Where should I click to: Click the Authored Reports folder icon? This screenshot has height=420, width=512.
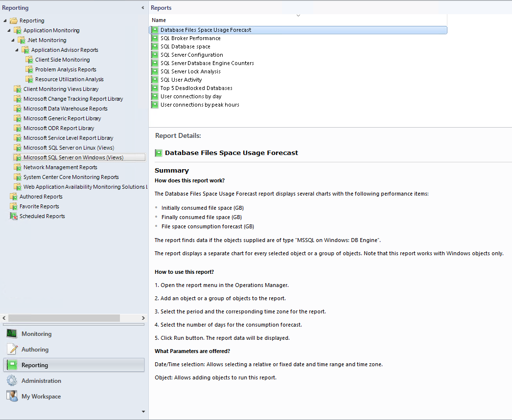coord(13,197)
